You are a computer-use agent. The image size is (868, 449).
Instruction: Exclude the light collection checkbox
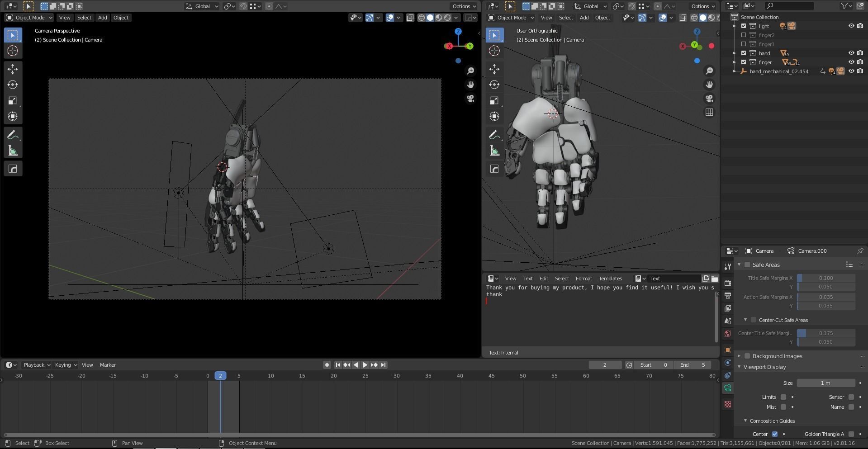744,26
